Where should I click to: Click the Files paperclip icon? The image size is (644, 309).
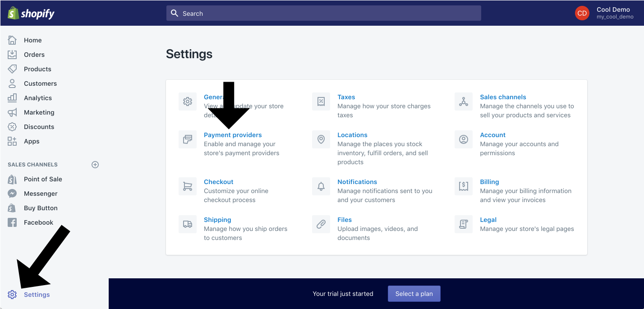(x=321, y=224)
